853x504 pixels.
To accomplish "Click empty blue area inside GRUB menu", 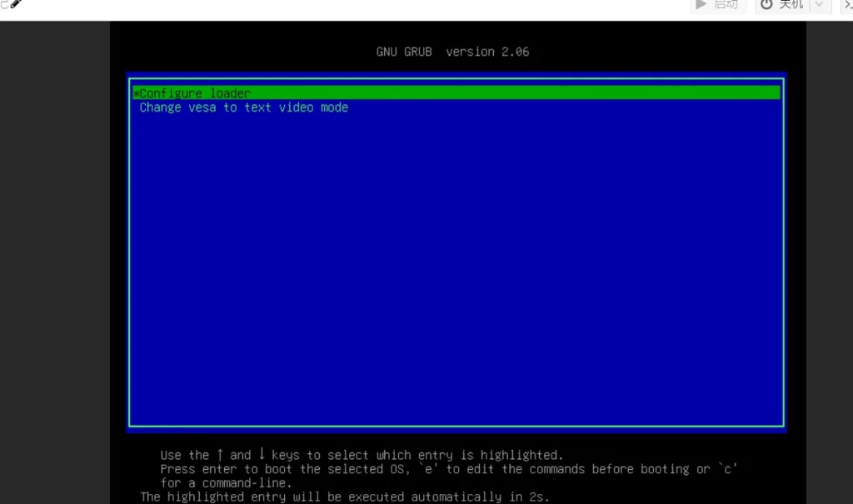I will click(x=456, y=267).
